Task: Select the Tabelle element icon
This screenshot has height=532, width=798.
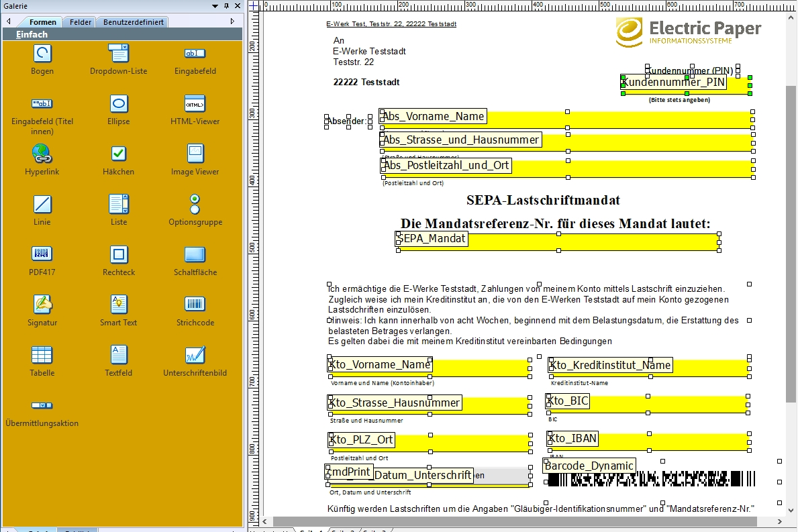Action: (42, 354)
